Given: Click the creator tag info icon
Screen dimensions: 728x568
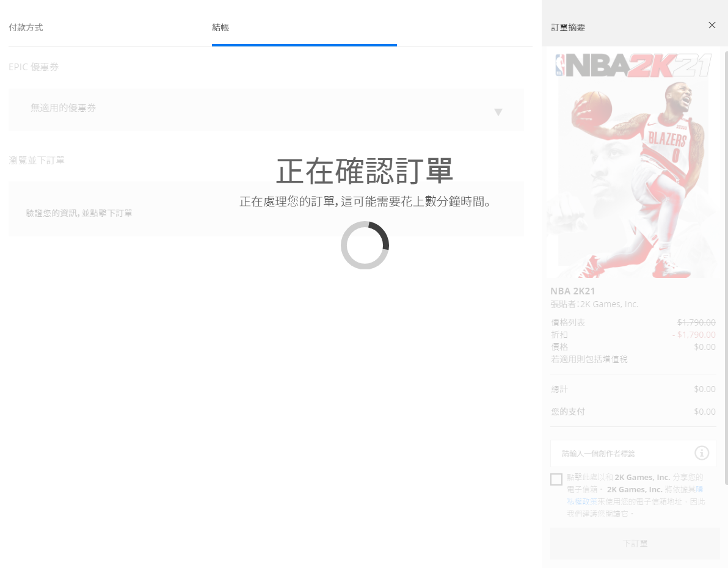Looking at the screenshot, I should pyautogui.click(x=702, y=453).
